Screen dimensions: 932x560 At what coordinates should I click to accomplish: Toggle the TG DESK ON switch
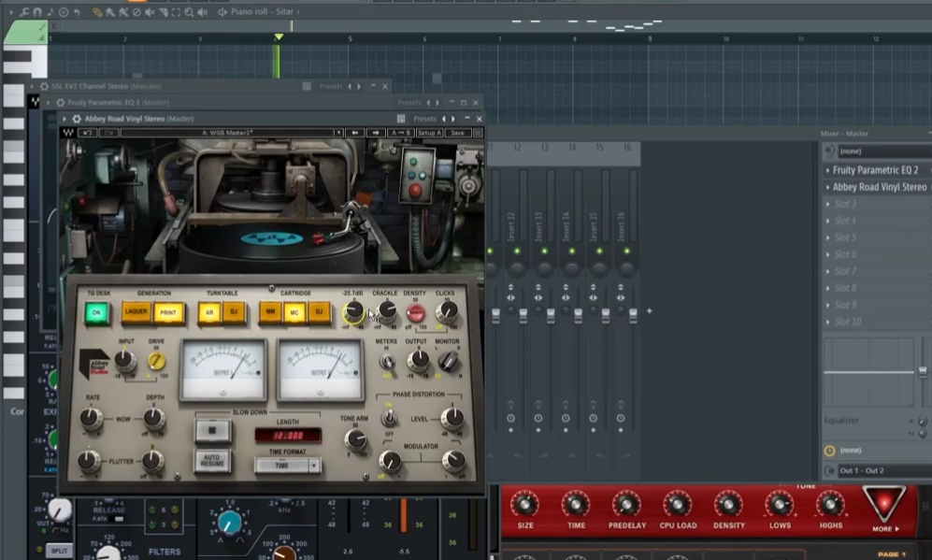[96, 312]
